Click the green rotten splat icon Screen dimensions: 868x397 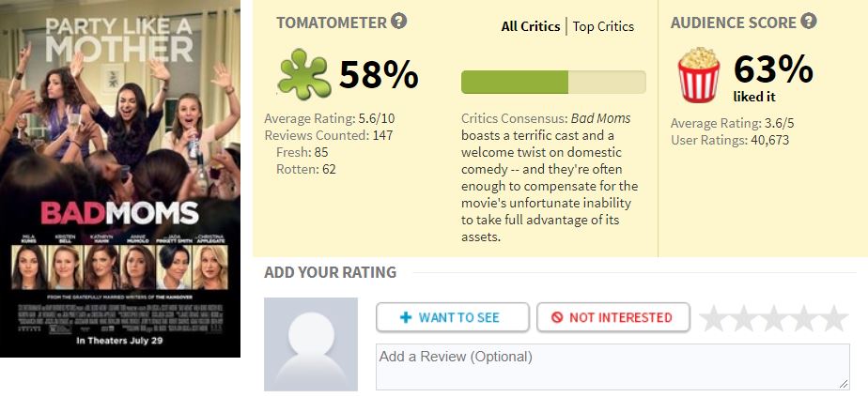pos(304,74)
